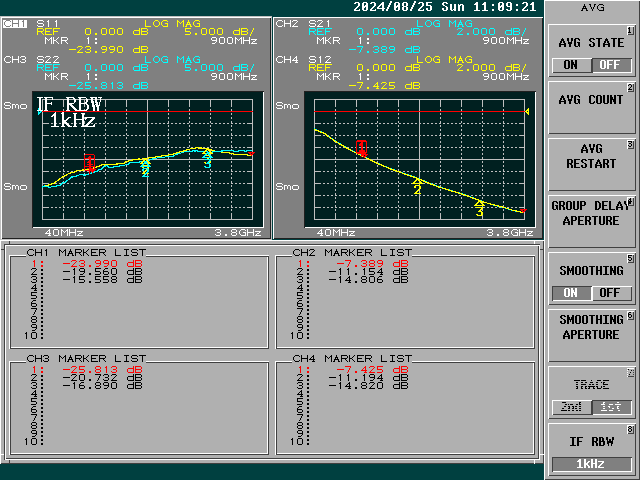This screenshot has height=480, width=640.
Task: Click marker 1 on the S11 trace
Action: (89, 161)
